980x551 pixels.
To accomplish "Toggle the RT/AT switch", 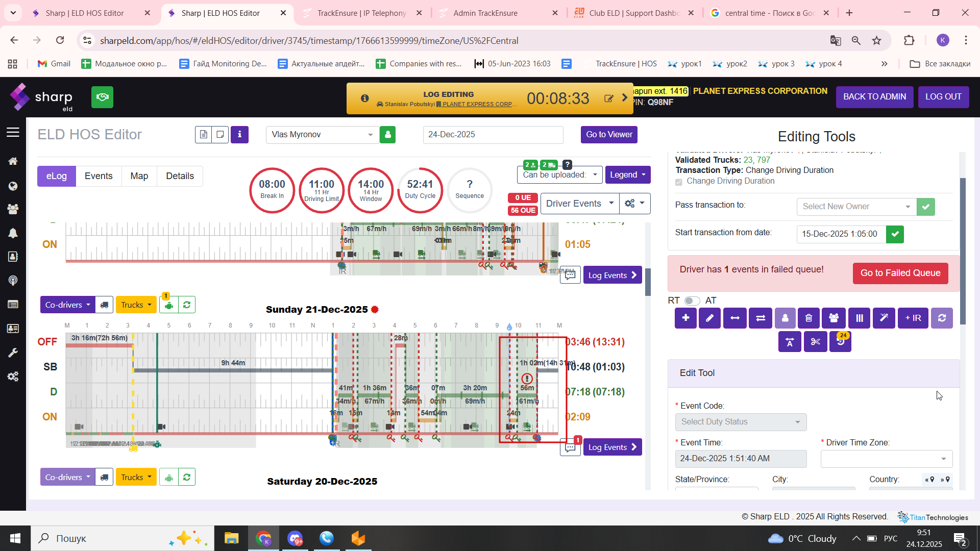I will [x=692, y=300].
